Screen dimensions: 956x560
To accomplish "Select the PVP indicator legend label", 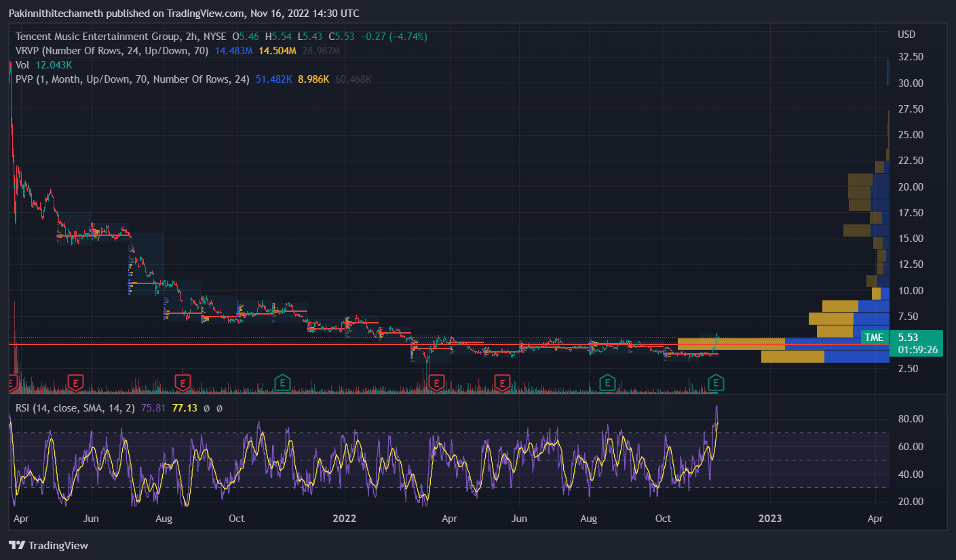I will (132, 79).
